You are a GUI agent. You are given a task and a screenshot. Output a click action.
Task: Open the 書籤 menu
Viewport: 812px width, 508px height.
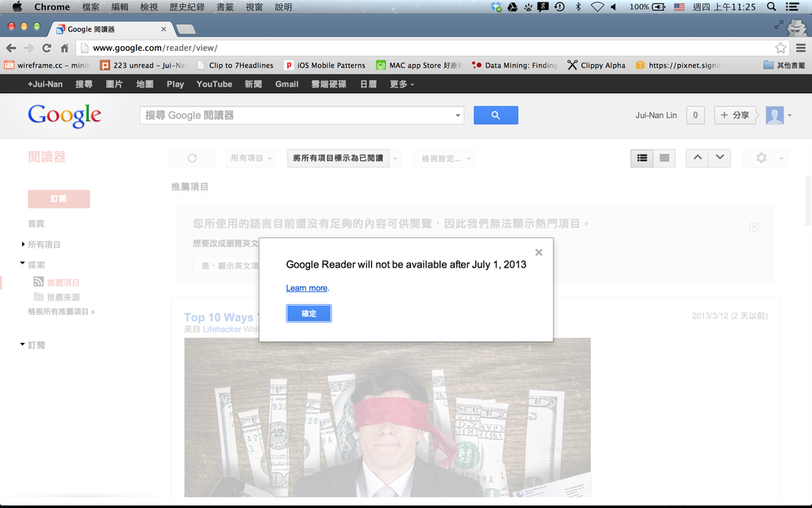pos(224,6)
